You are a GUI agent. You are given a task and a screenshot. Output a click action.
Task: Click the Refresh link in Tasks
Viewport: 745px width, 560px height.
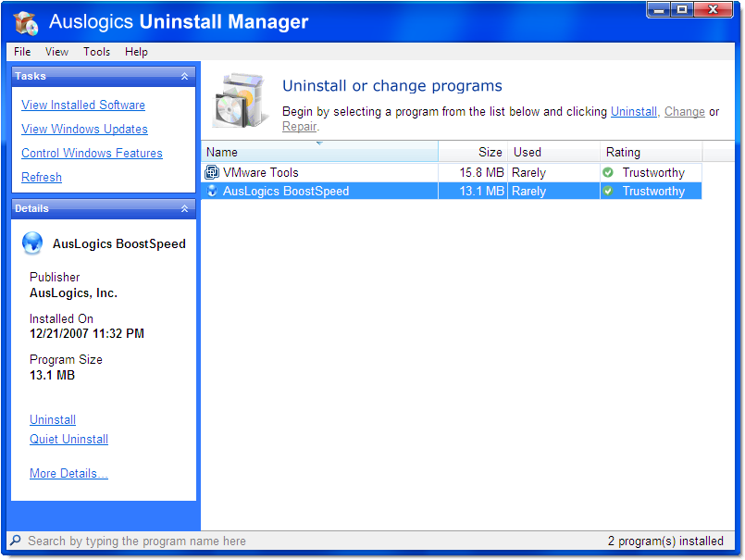pos(42,177)
